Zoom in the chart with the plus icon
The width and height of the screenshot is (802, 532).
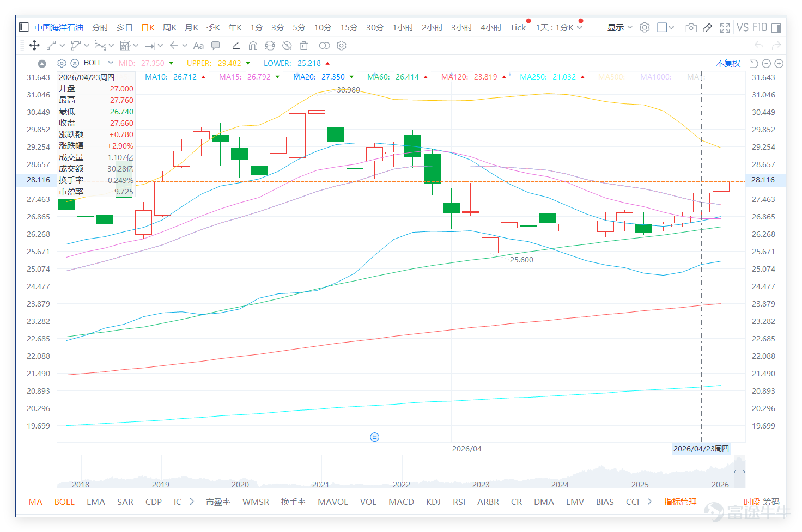coord(779,64)
